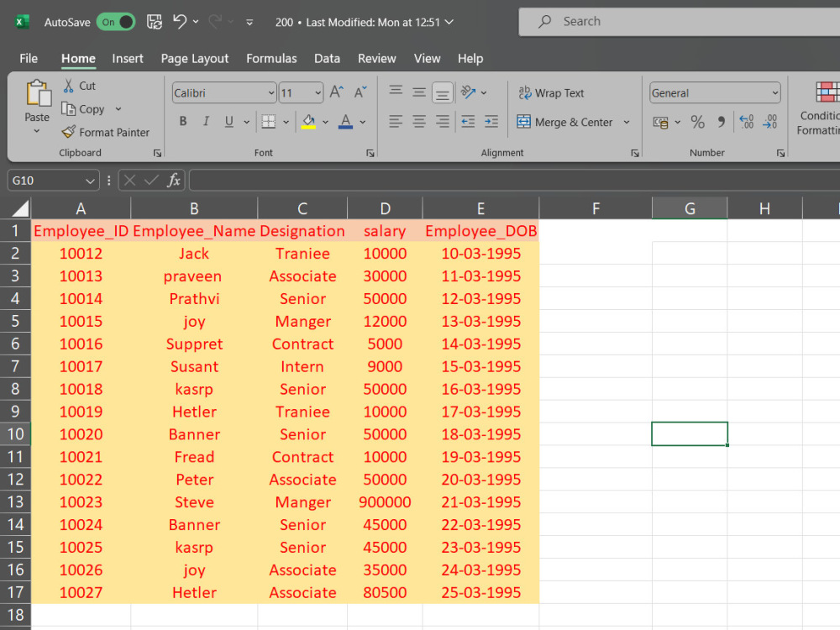Click the Insert Function fx icon
The width and height of the screenshot is (840, 630).
point(174,181)
